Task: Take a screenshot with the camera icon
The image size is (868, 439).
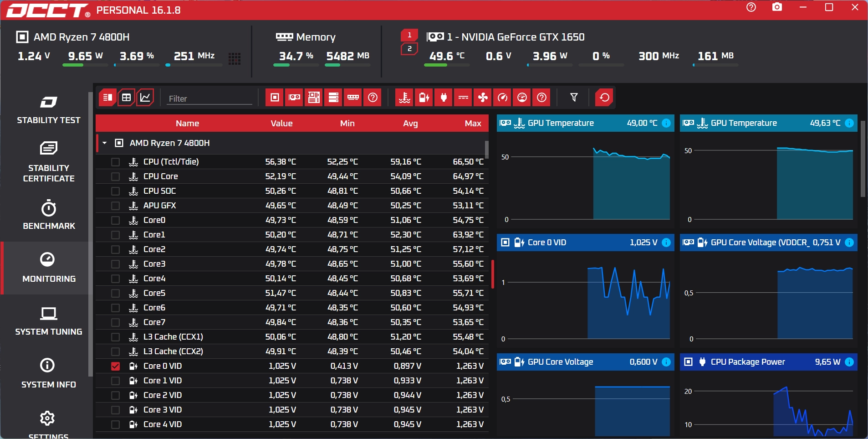Action: (777, 7)
